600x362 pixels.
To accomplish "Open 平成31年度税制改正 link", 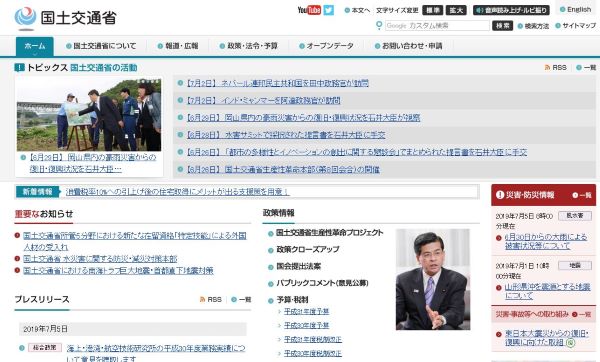I will (x=313, y=339).
